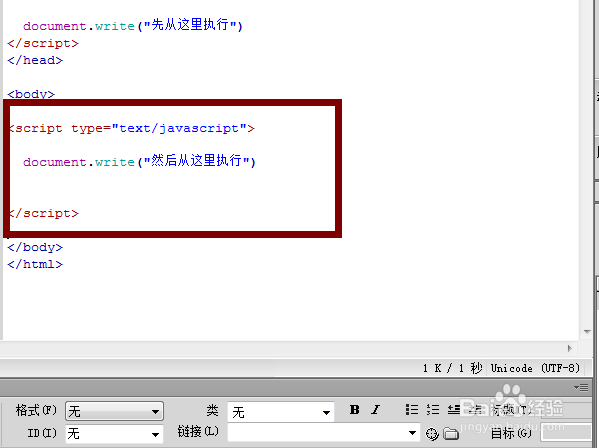The width and height of the screenshot is (599, 448).
Task: Click the <script type="text/javascript"> line
Action: [x=132, y=128]
